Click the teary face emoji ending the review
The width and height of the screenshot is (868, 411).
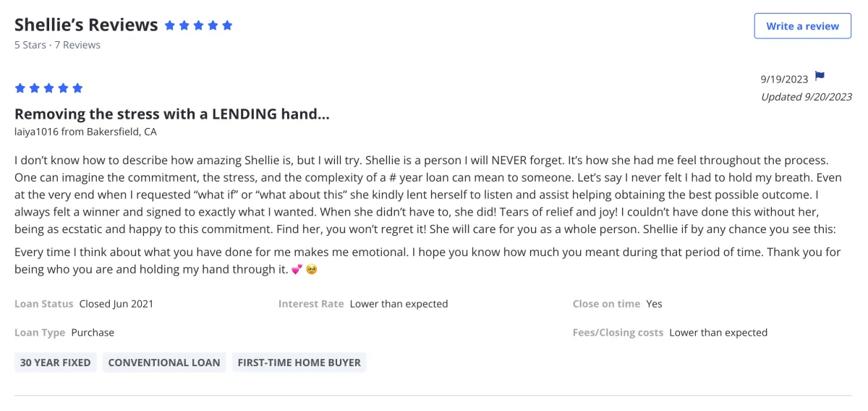[312, 270]
